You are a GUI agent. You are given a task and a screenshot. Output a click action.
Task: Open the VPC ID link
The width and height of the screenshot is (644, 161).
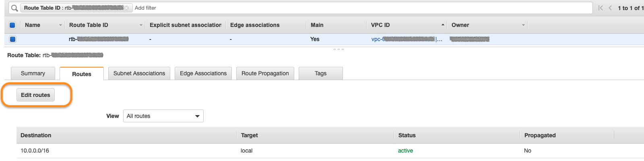point(402,39)
